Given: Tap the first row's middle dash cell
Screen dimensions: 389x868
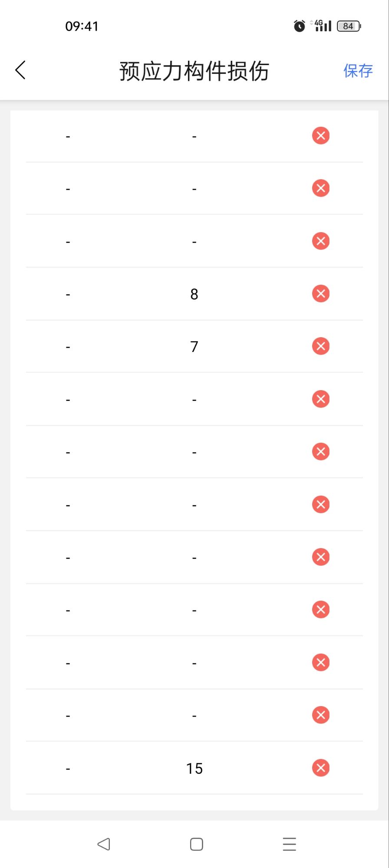Looking at the screenshot, I should point(194,137).
